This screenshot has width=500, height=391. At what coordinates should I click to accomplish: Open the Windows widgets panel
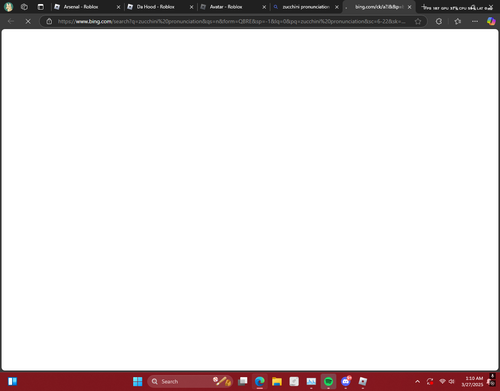pos(12,381)
